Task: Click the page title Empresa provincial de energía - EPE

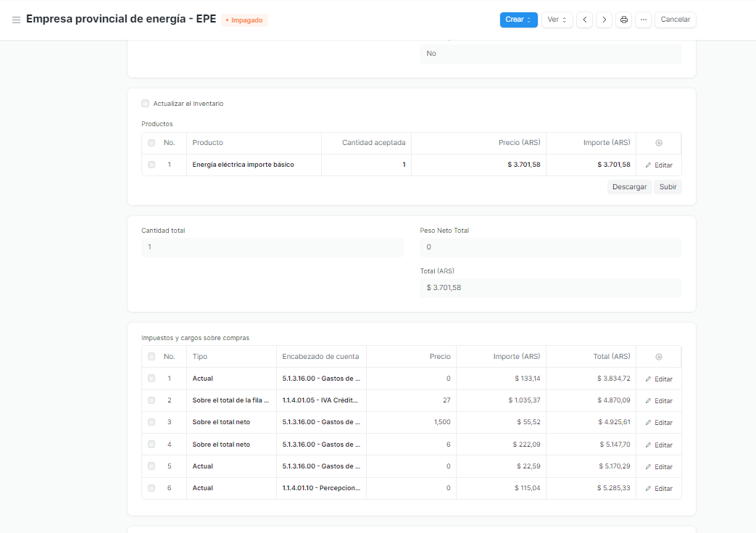Action: [121, 19]
